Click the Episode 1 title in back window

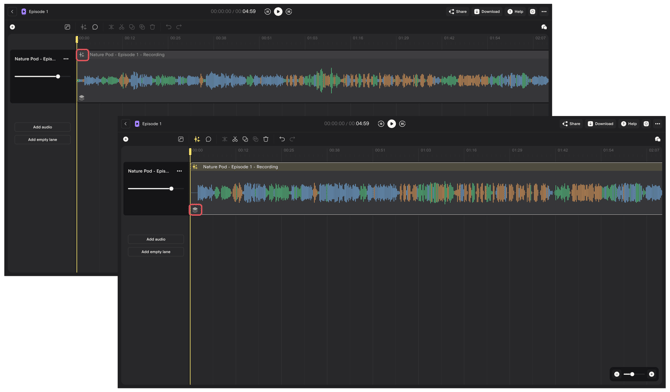38,12
